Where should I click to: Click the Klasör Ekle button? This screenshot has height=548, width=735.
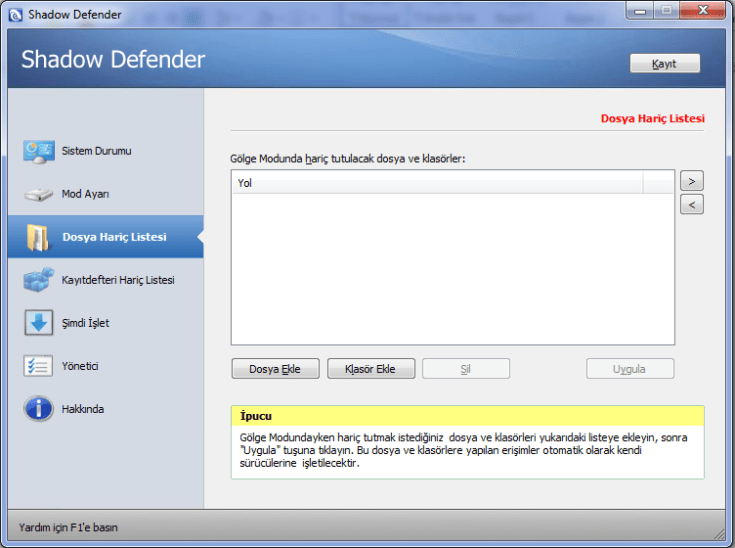(370, 369)
